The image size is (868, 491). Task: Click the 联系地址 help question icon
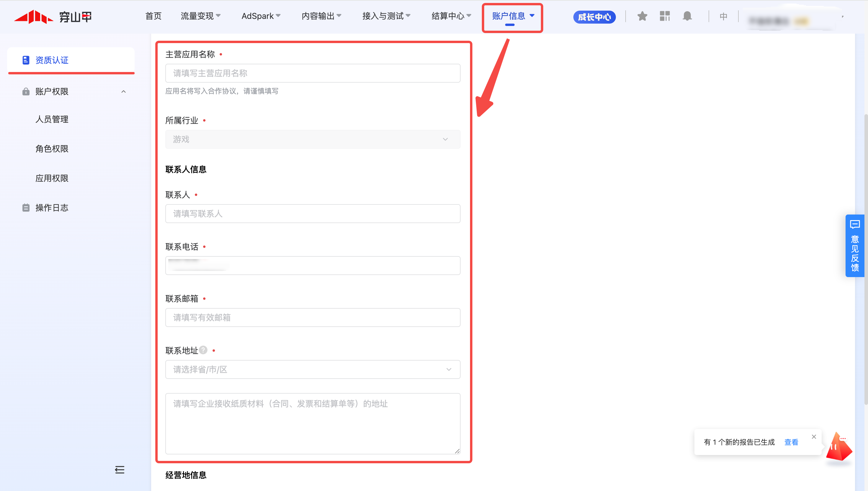click(x=203, y=350)
